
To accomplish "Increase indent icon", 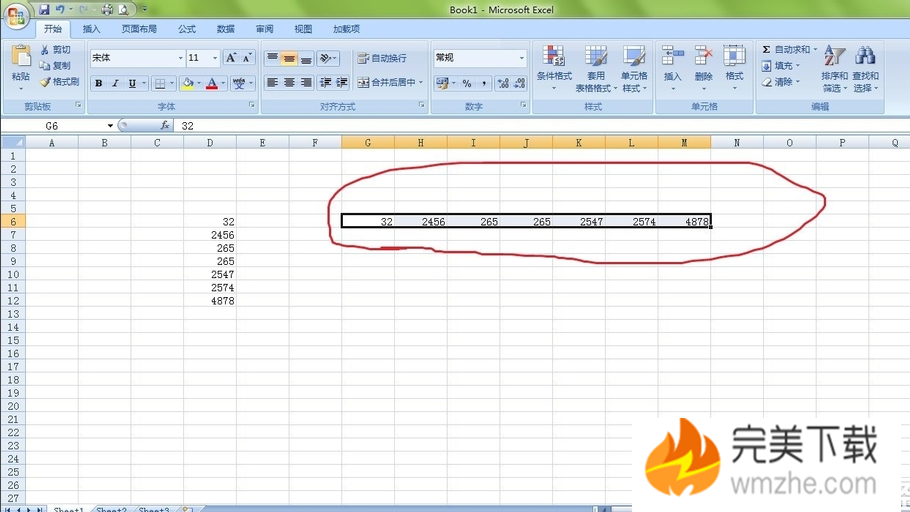I will pos(342,82).
